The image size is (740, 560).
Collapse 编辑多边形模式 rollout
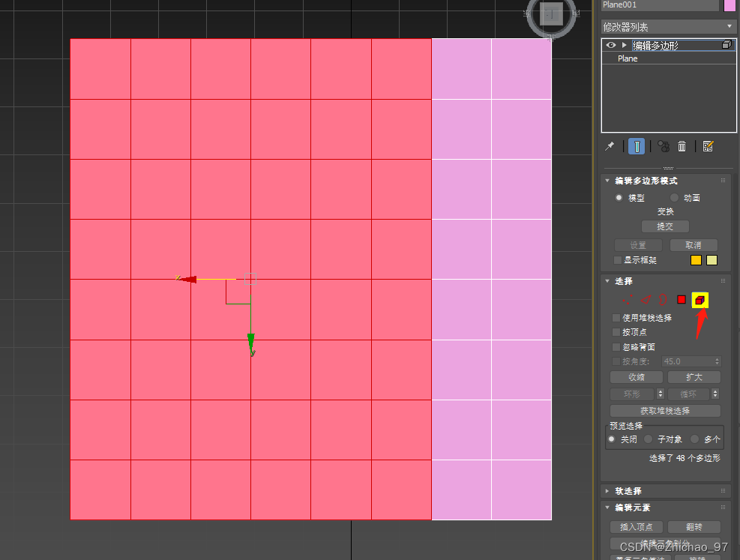[607, 181]
